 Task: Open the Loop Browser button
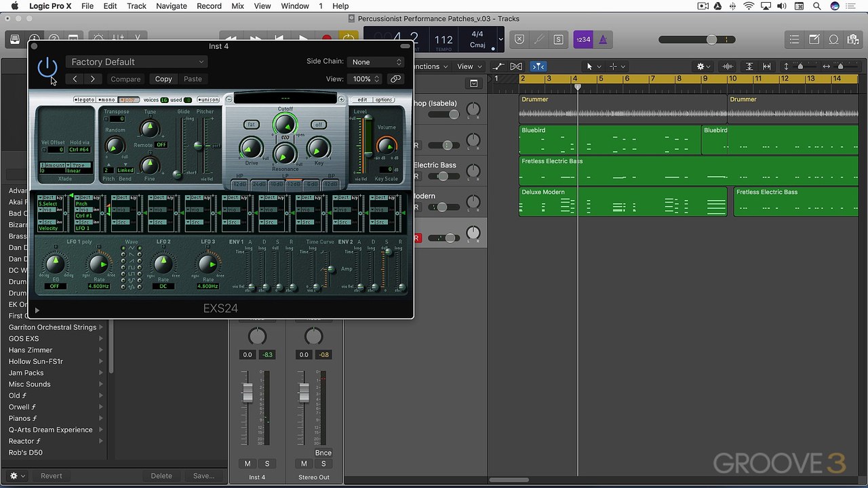click(833, 39)
